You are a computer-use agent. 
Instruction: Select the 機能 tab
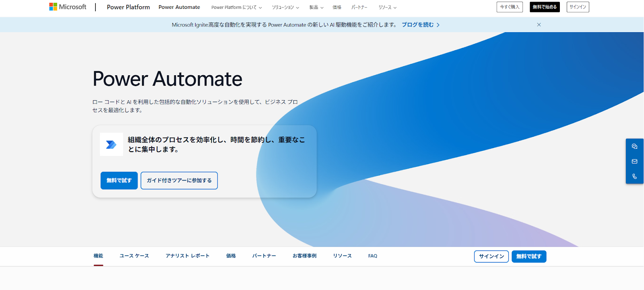pos(98,256)
